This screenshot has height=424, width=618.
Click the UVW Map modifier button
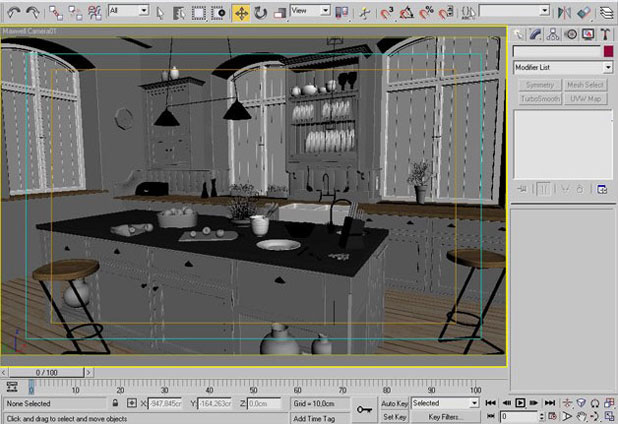coord(585,99)
